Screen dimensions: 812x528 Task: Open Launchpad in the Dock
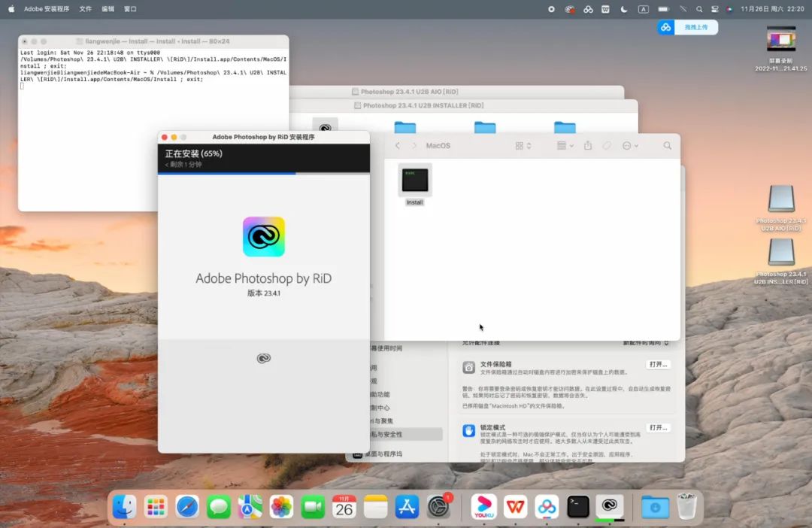[x=156, y=506]
